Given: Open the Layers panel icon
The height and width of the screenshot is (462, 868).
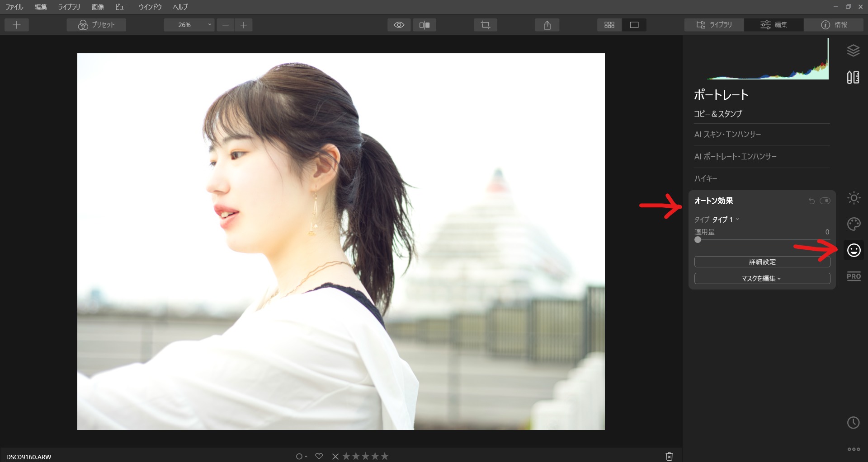Looking at the screenshot, I should [x=853, y=51].
